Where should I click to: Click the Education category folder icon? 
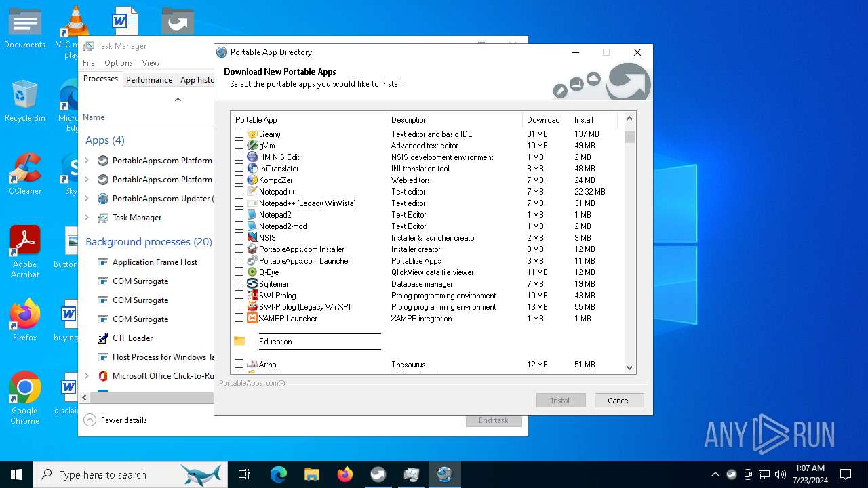point(239,342)
